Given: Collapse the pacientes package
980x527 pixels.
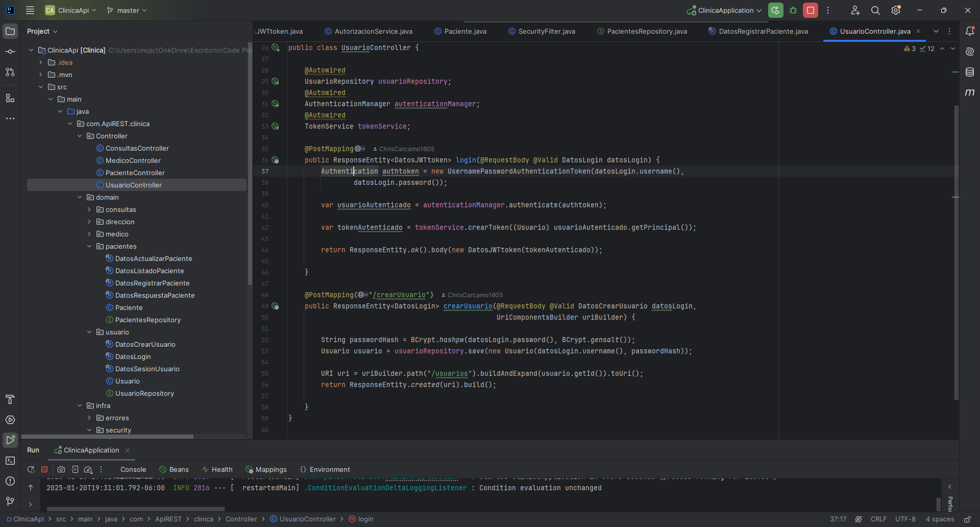Looking at the screenshot, I should coord(89,246).
